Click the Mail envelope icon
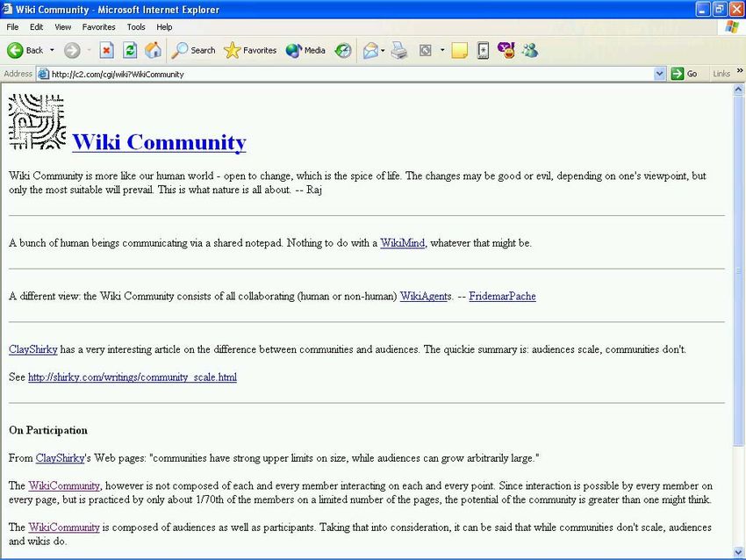Viewport: 746px width, 560px height. pos(370,50)
